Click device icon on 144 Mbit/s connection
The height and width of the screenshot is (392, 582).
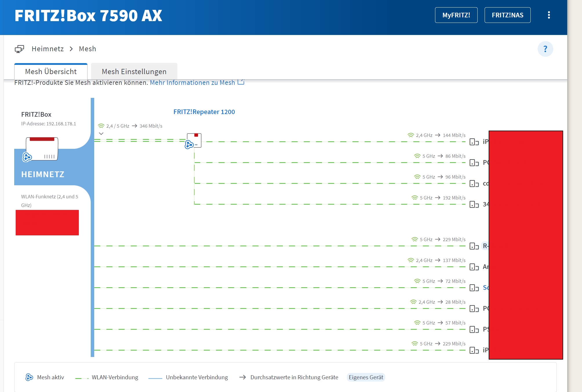[x=474, y=142]
